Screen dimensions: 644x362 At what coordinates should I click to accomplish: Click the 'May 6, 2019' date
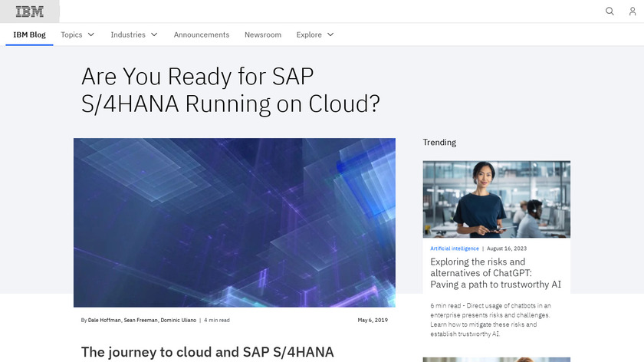373,320
